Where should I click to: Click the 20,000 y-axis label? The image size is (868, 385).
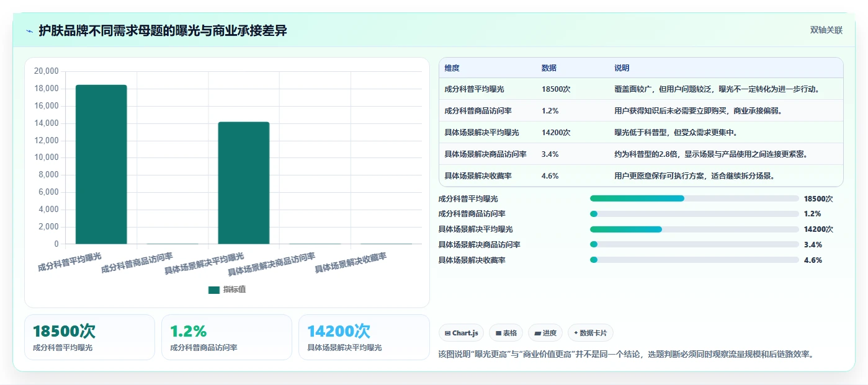tap(46, 71)
